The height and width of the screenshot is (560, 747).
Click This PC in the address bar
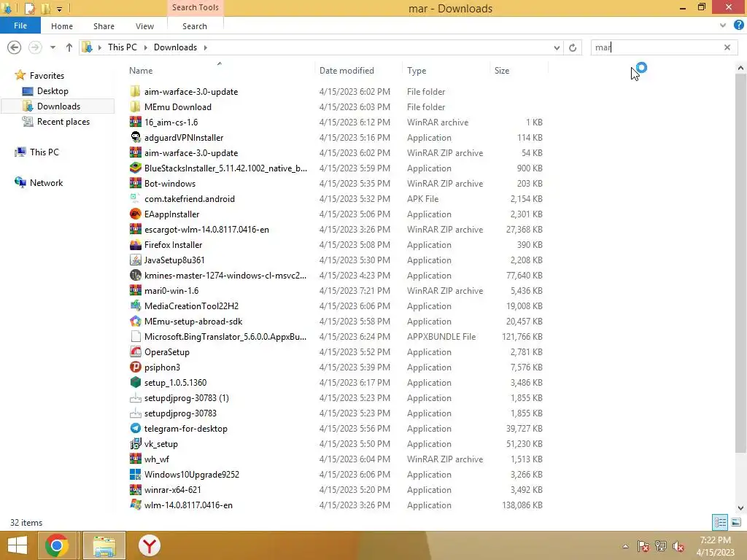(122, 47)
